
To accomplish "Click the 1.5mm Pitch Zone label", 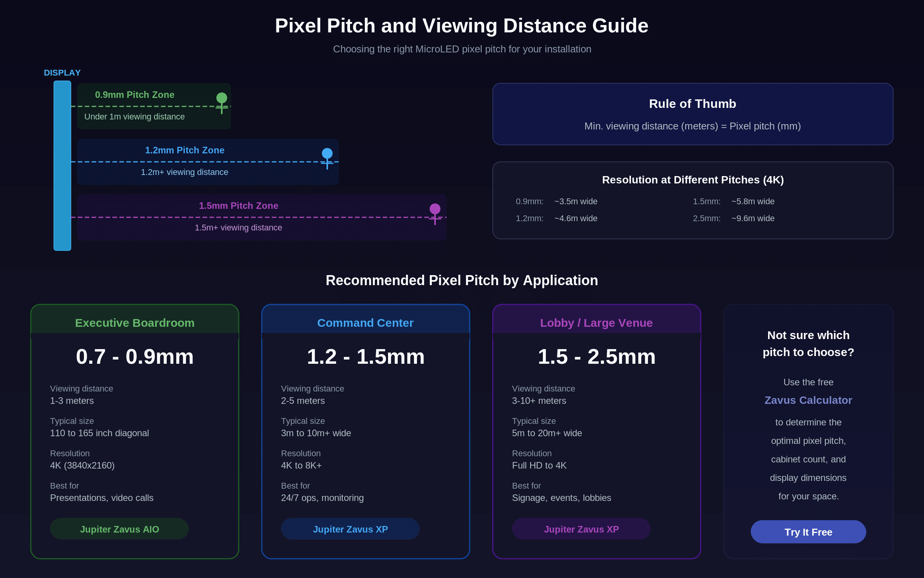I will (239, 206).
